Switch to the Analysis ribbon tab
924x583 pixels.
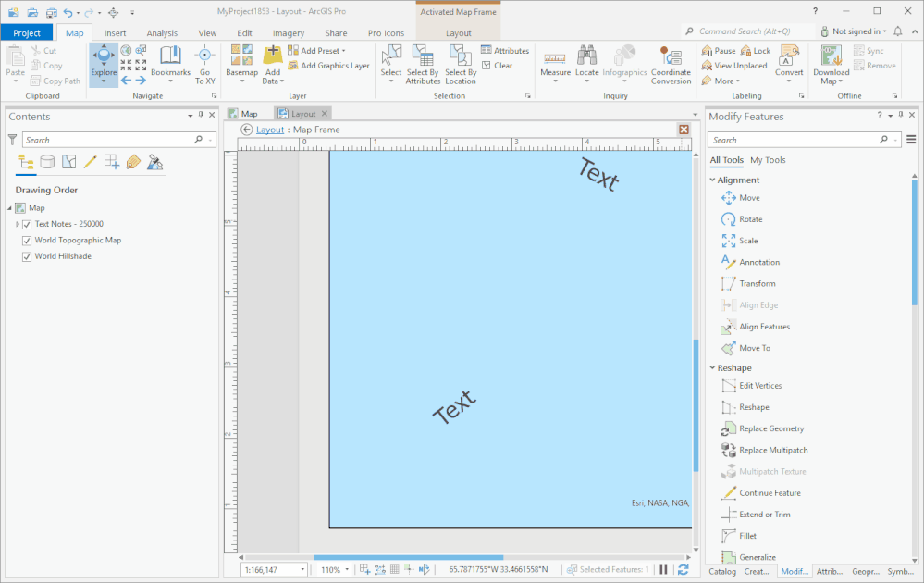point(162,33)
